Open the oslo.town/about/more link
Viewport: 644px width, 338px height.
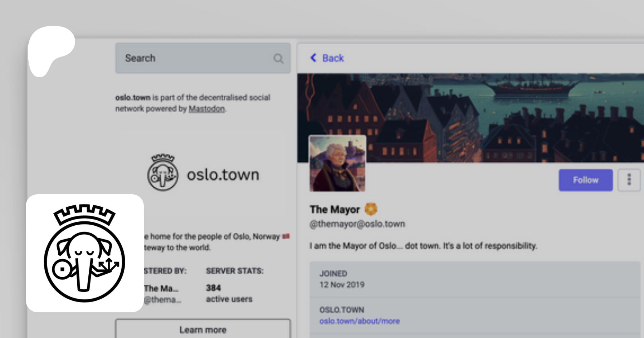point(359,321)
